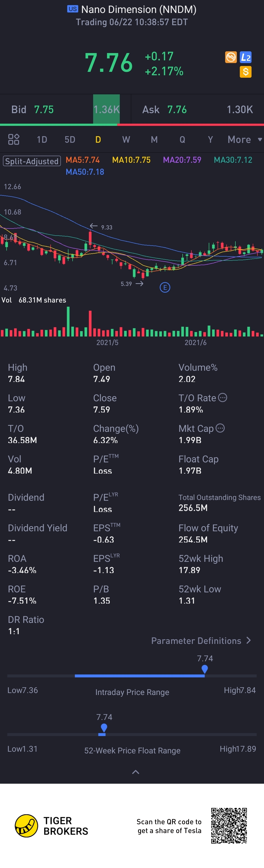Click the Intraday Price Range slider marker

pos(205,669)
